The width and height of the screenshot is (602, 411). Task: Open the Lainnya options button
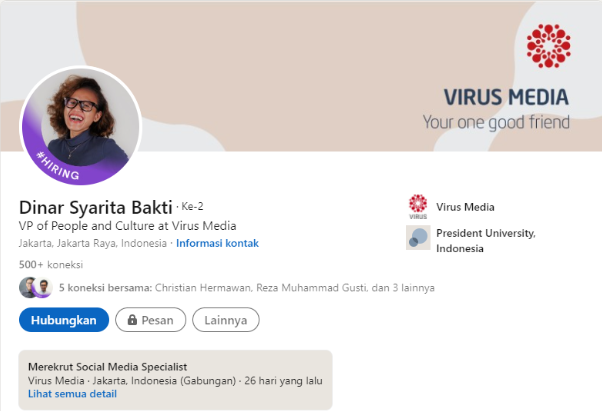(x=226, y=320)
